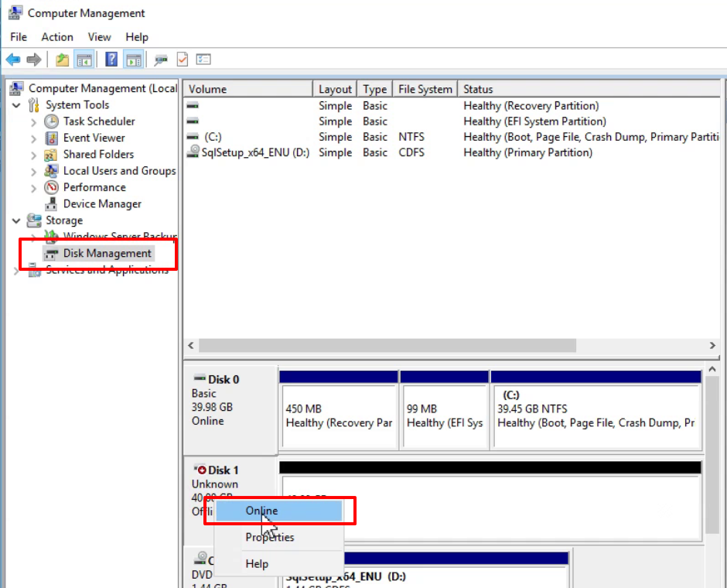The image size is (727, 588).
Task: Click the Forward arrow toolbar icon
Action: click(34, 60)
